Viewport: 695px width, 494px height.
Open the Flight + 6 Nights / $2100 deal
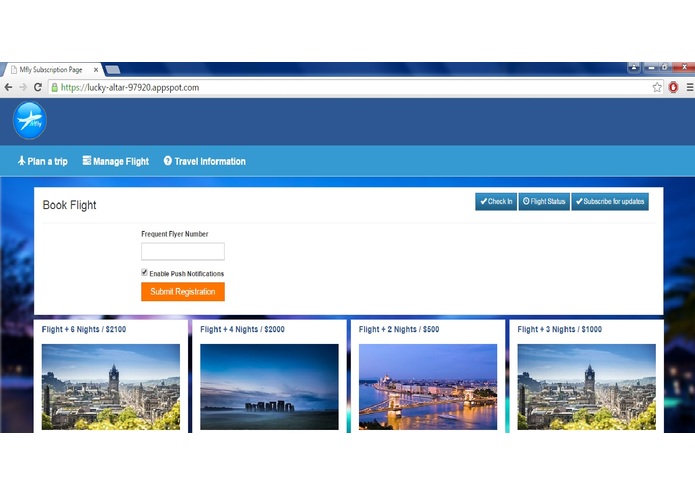click(84, 329)
